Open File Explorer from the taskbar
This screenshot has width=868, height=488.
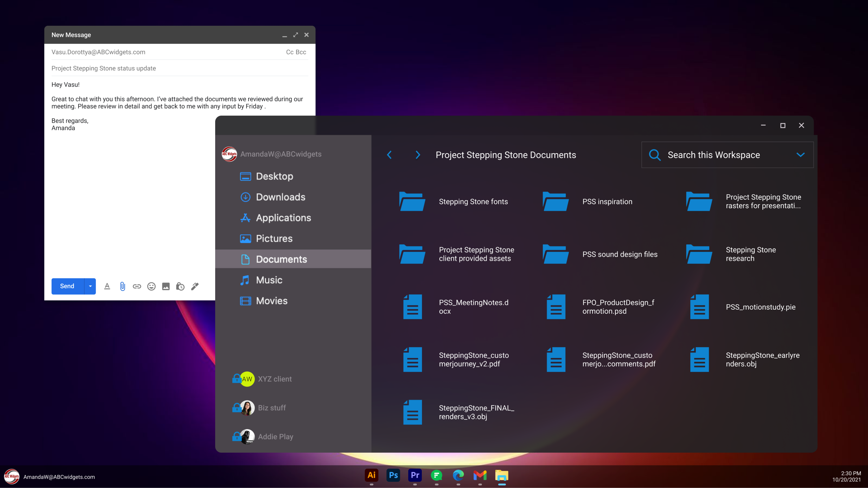(502, 475)
